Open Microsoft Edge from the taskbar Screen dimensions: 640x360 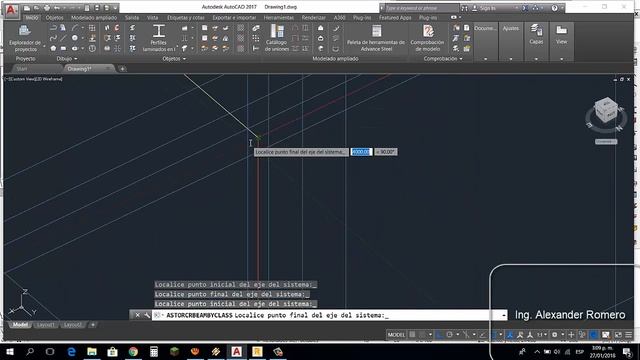[71, 351]
